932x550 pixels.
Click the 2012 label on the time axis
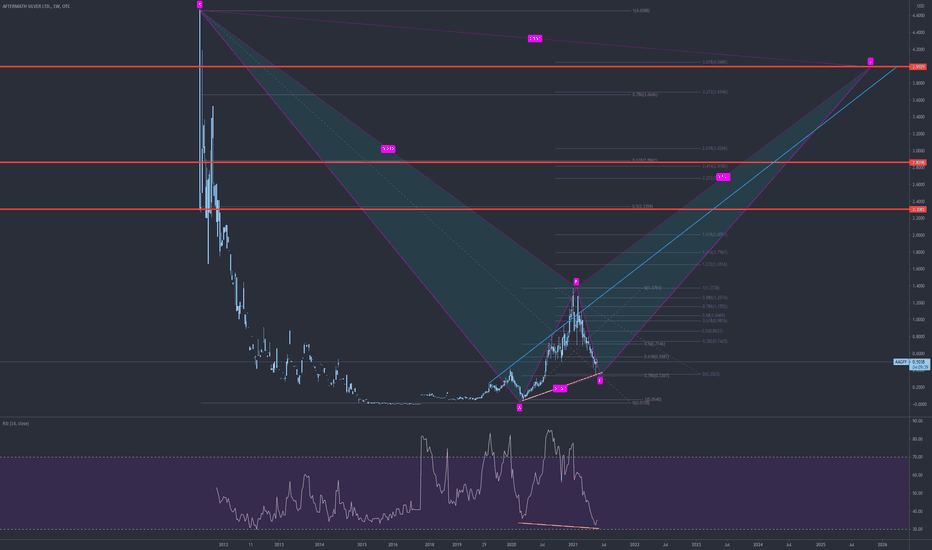tap(223, 545)
